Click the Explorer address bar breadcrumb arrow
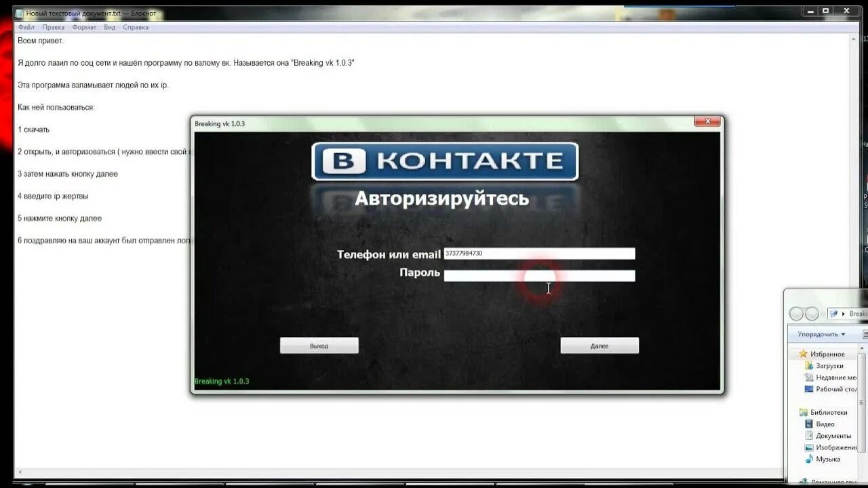The width and height of the screenshot is (868, 488). 844,314
